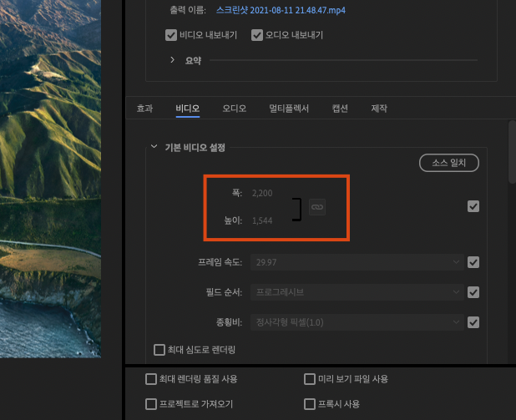
Task: Click the 폭 value 2,200
Action: tap(262, 193)
